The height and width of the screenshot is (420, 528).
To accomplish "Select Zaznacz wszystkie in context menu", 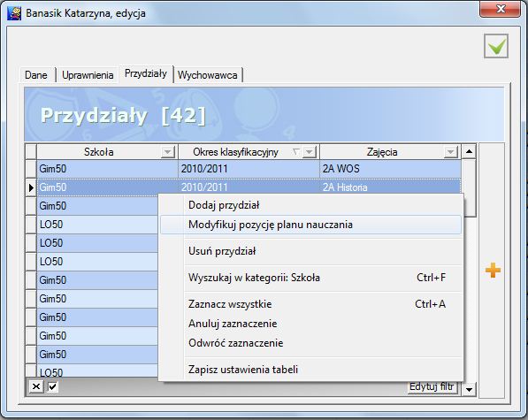I will pyautogui.click(x=310, y=304).
